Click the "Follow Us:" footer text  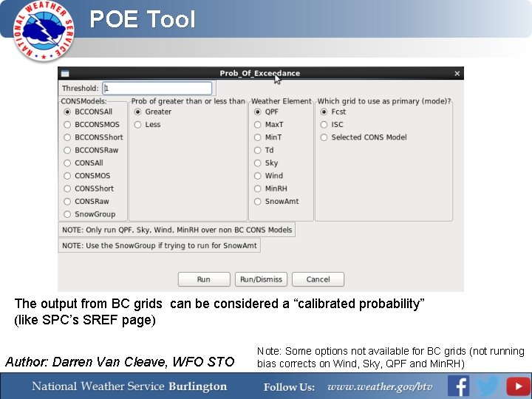(289, 387)
